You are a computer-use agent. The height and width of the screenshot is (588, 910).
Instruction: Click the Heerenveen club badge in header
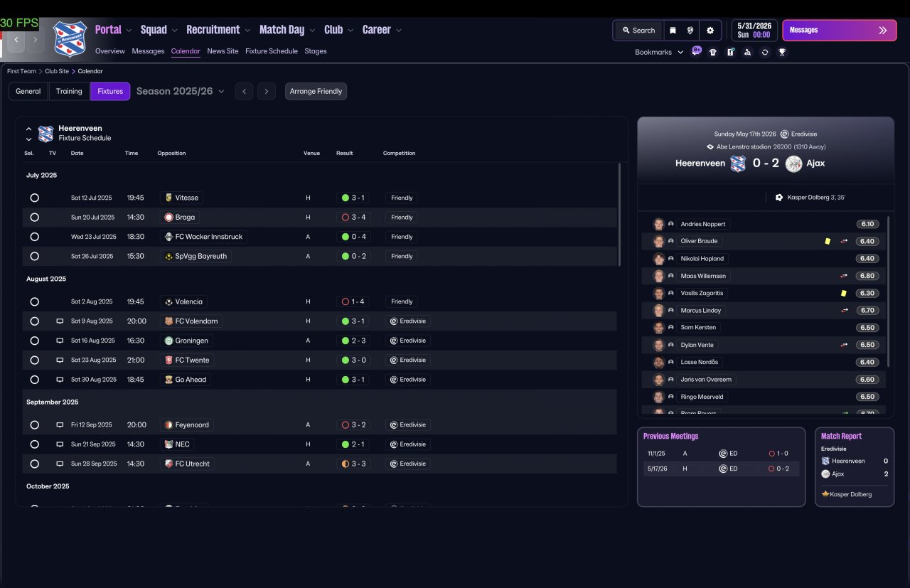(x=70, y=38)
